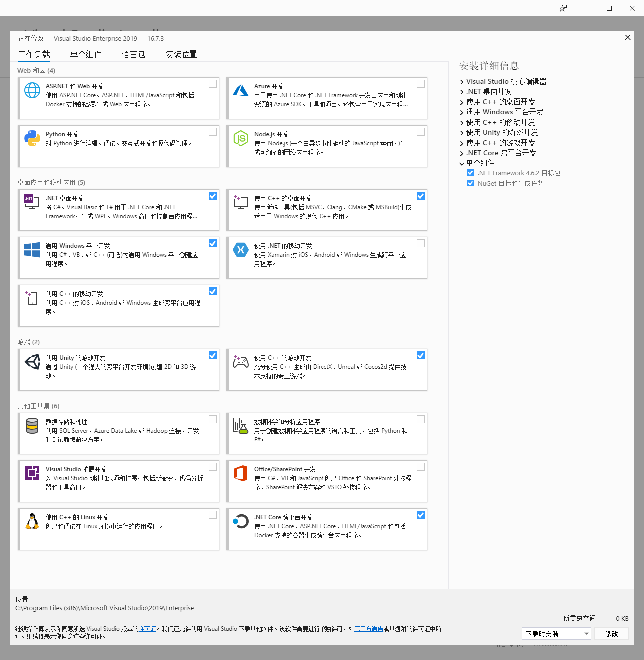Click the 修改 button
Viewport: 644px width, 660px height.
(611, 634)
